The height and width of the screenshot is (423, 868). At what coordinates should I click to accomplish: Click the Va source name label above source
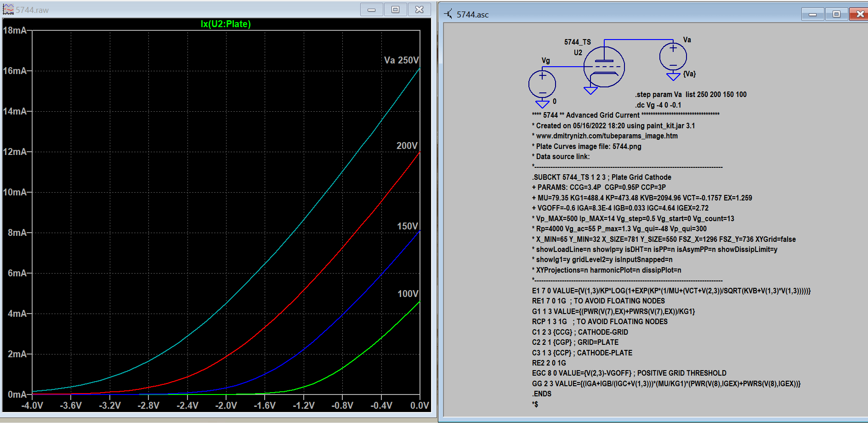(x=687, y=40)
